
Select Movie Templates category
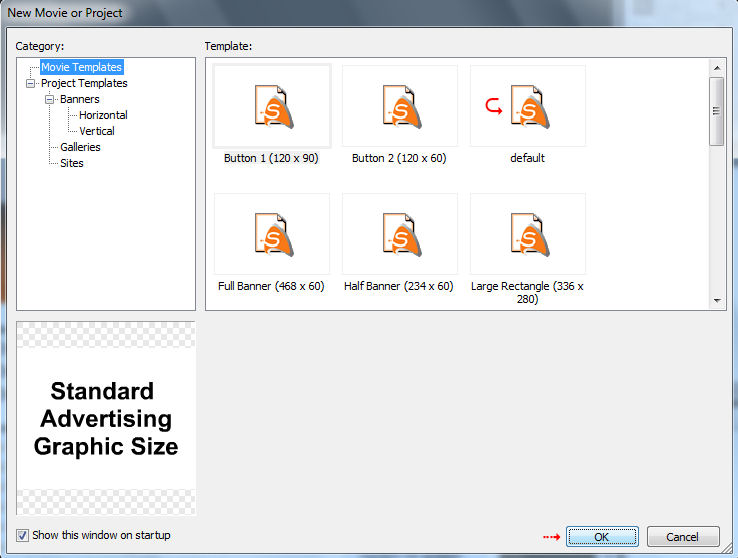pos(81,67)
